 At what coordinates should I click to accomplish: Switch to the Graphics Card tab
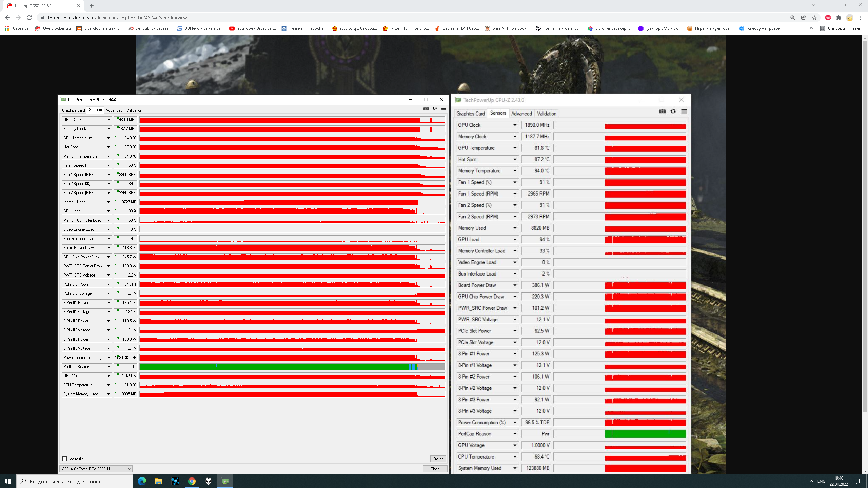click(x=73, y=110)
